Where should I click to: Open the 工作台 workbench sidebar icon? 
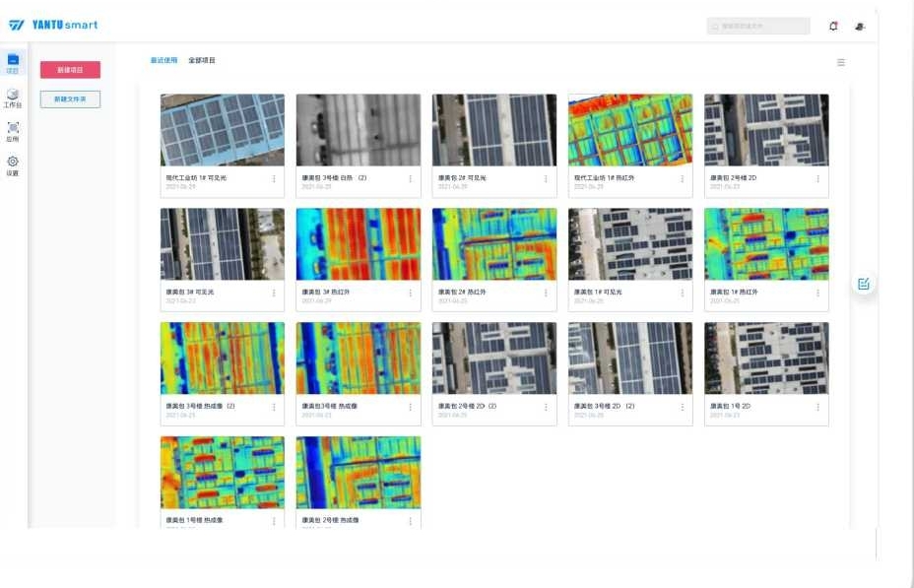click(13, 97)
